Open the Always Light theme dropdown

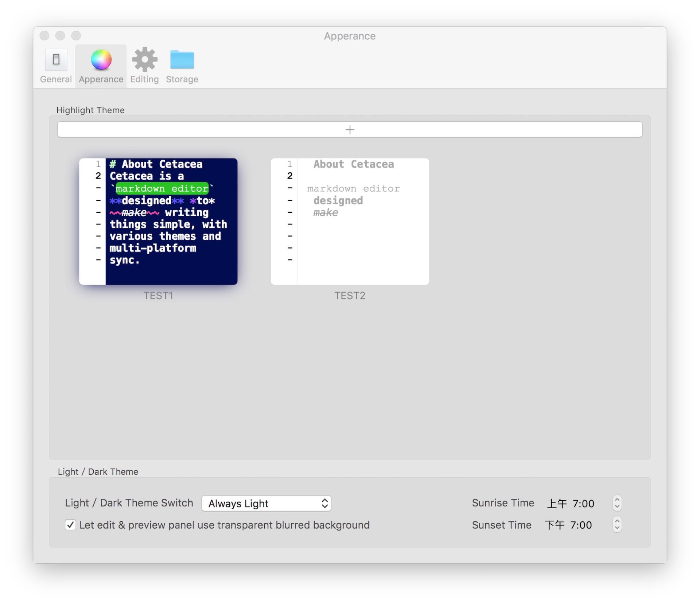266,503
